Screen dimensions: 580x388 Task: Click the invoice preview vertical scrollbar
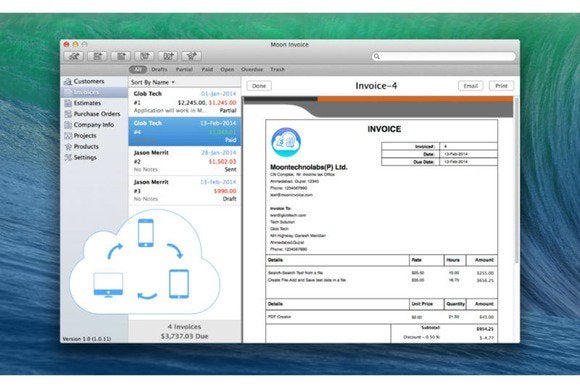[x=516, y=180]
